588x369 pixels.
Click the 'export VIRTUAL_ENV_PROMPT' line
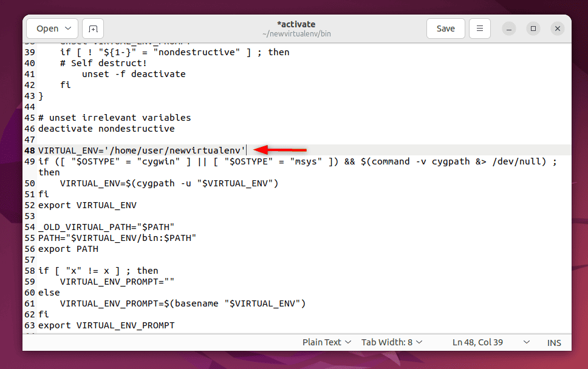[x=106, y=325]
